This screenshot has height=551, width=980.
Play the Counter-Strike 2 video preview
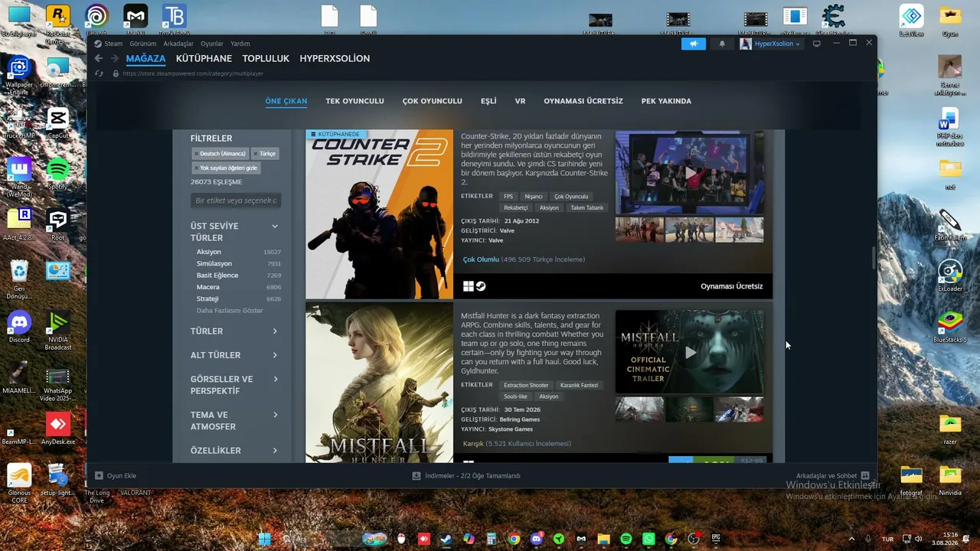pyautogui.click(x=690, y=173)
